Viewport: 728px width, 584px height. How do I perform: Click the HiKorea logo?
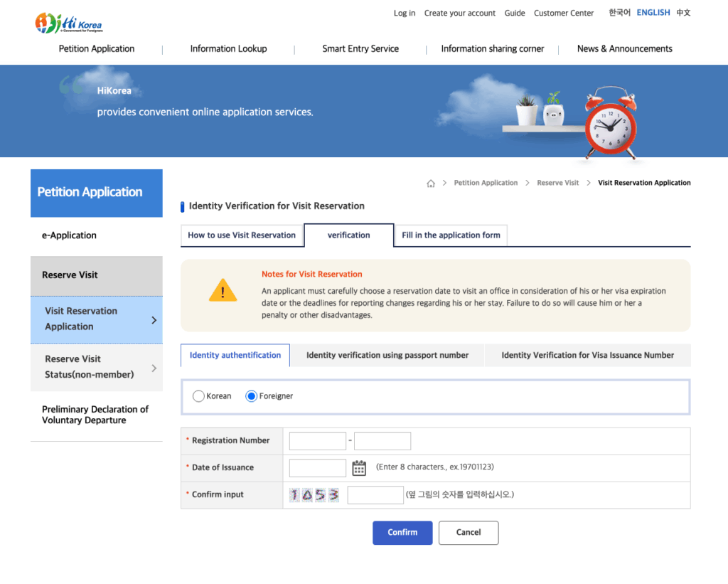[69, 22]
